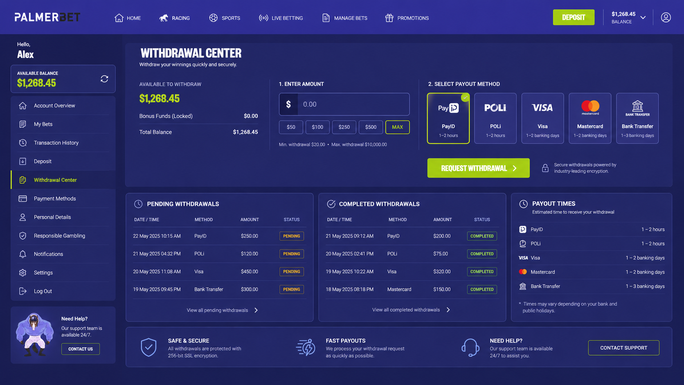Open View all completed withdrawals link
This screenshot has width=684, height=385.
coord(411,310)
